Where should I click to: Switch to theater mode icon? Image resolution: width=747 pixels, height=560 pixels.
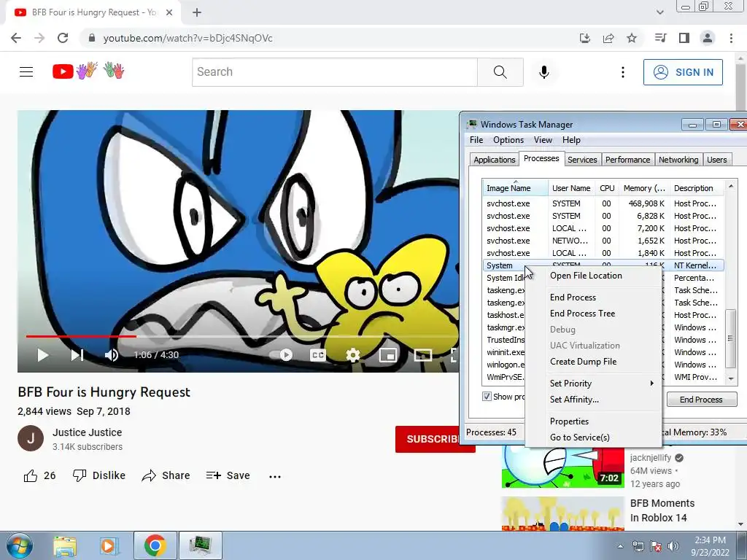[x=423, y=355]
